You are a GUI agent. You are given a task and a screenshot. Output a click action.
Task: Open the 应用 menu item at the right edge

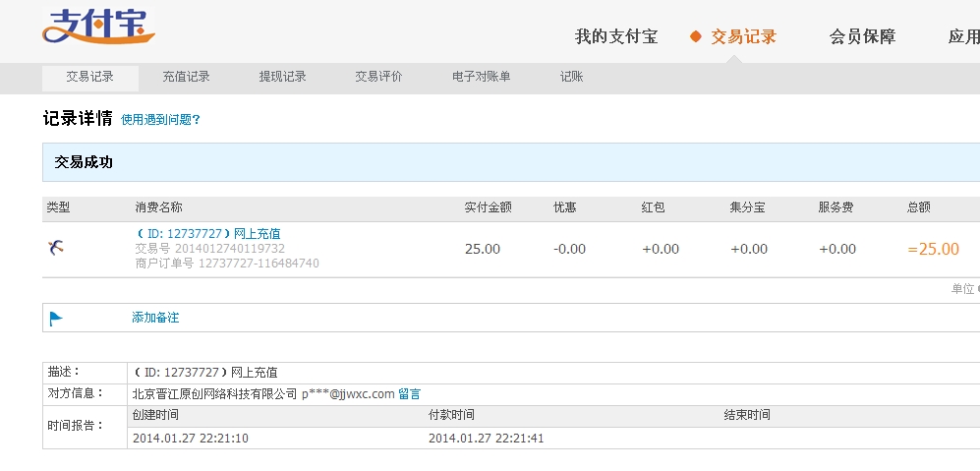point(963,37)
